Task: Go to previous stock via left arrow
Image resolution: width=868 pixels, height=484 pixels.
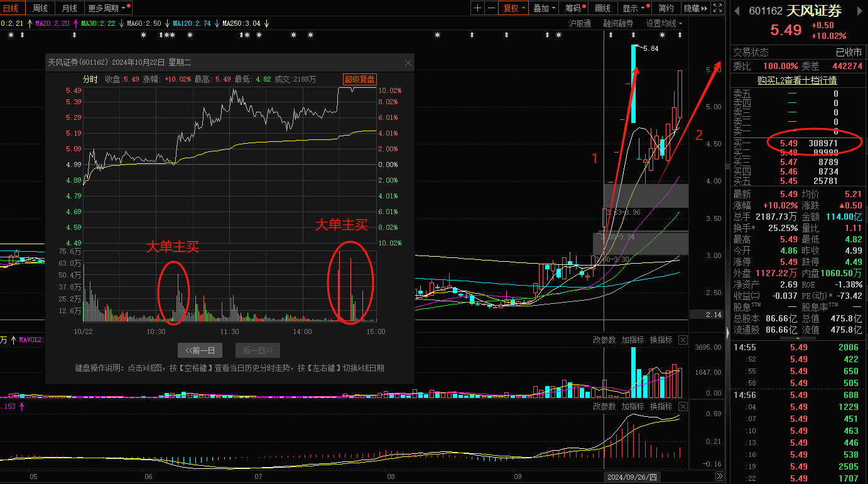Action: tap(737, 11)
